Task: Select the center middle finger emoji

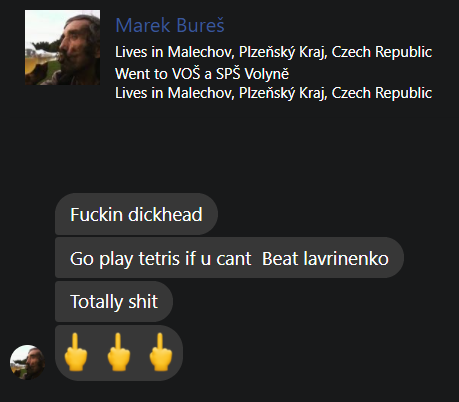Action: [119, 352]
